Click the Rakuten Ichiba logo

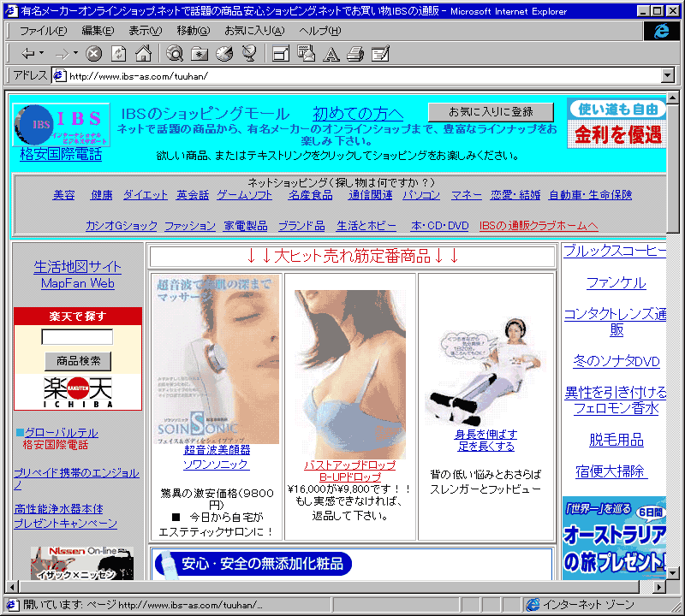78,392
